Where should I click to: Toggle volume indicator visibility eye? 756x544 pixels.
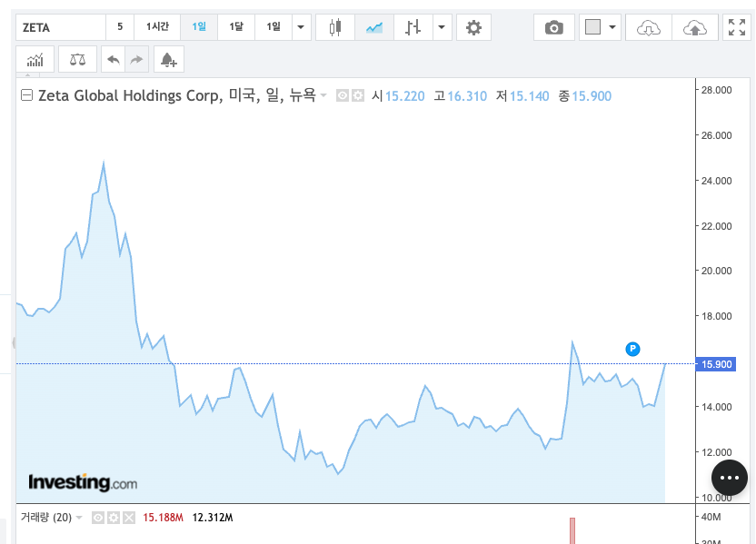tap(98, 518)
